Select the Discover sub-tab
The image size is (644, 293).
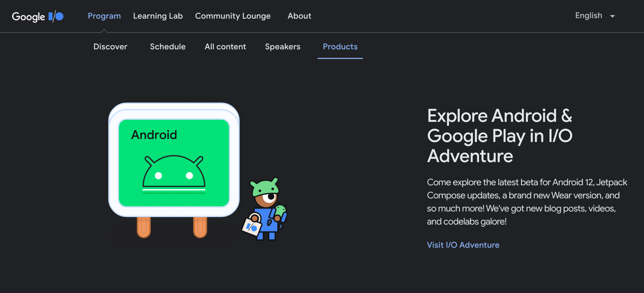[x=110, y=46]
